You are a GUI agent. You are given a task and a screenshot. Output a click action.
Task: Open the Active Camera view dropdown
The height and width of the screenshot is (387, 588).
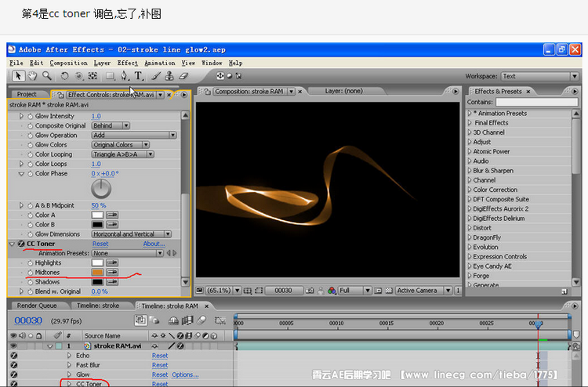tap(423, 291)
